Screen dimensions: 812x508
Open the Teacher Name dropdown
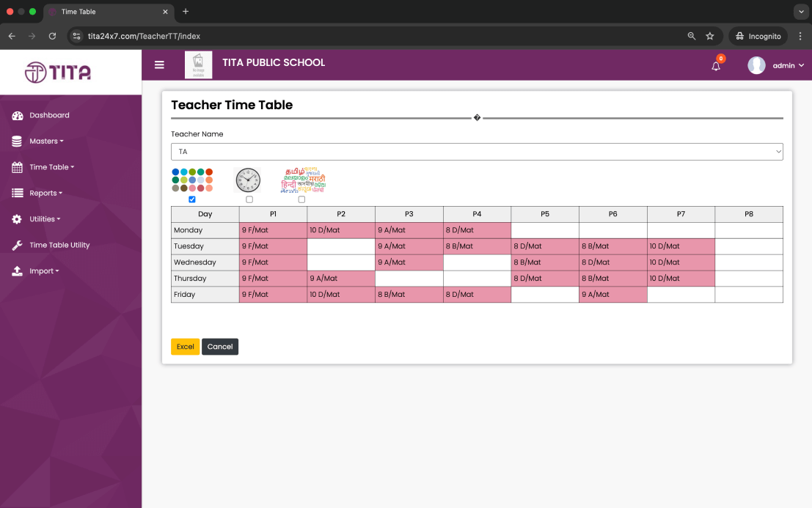477,152
